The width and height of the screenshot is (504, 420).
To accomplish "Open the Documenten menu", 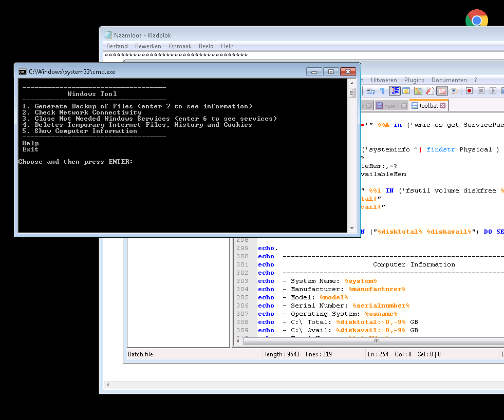I will click(x=449, y=80).
